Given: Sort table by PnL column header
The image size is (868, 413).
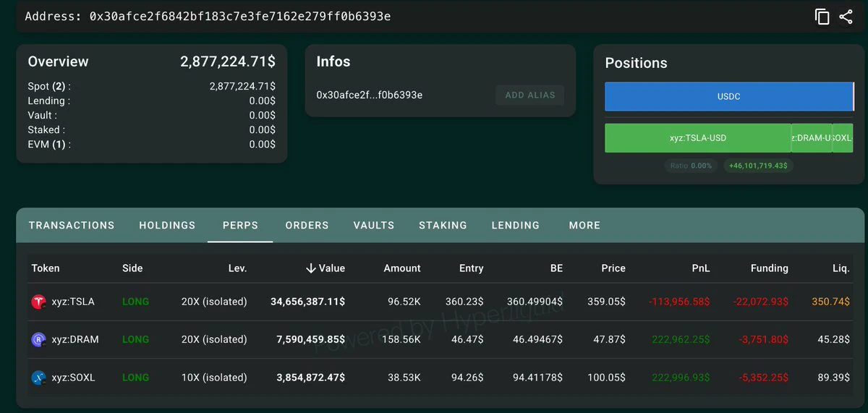Looking at the screenshot, I should click(701, 268).
